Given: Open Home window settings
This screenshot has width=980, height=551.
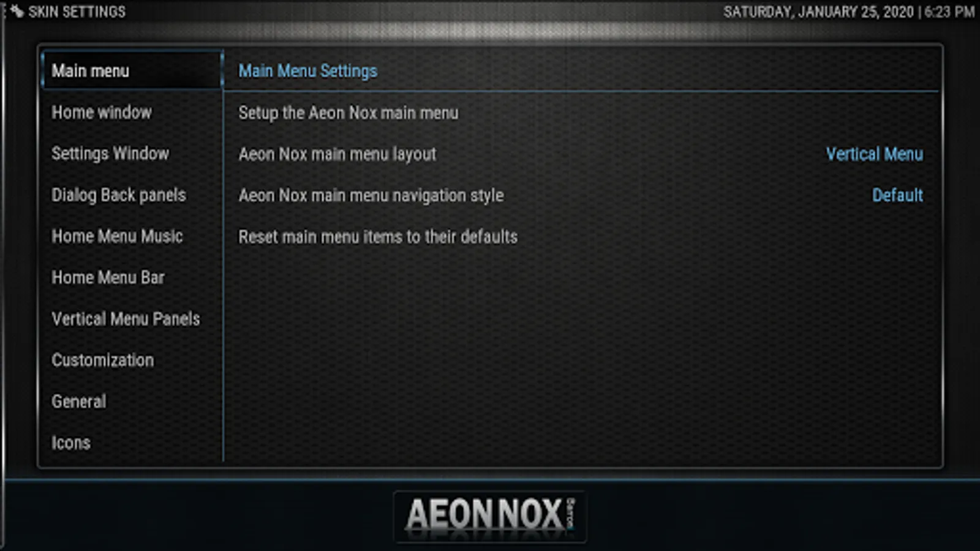Looking at the screenshot, I should 132,112.
